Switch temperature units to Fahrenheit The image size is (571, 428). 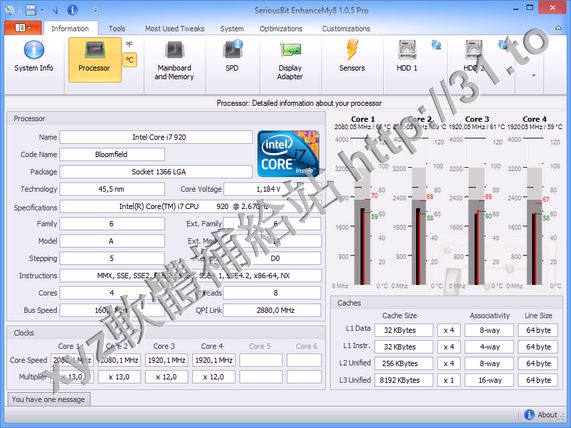pos(130,44)
